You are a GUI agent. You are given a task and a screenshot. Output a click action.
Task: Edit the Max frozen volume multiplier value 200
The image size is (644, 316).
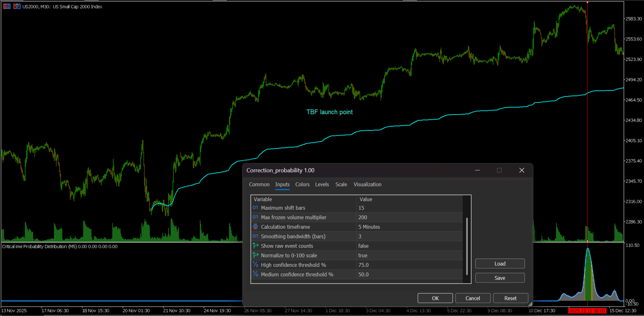[409, 217]
